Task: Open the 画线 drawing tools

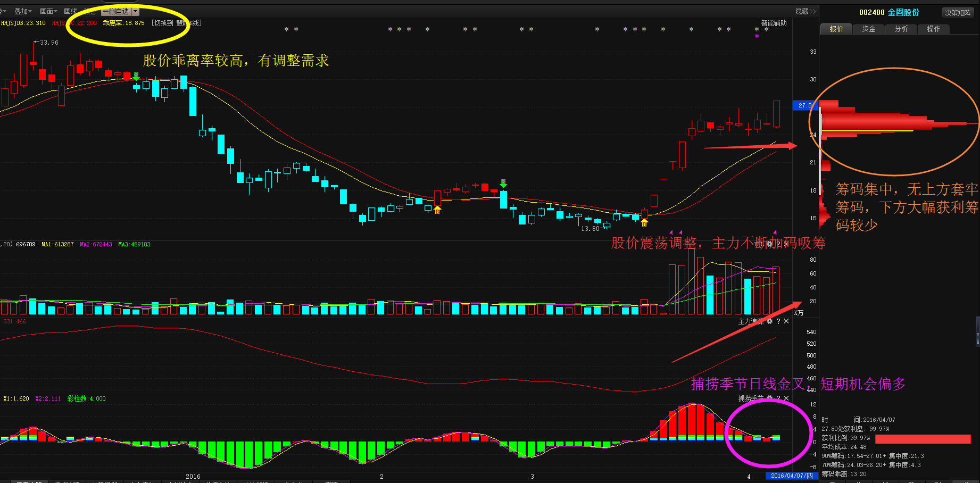Action: [70, 11]
